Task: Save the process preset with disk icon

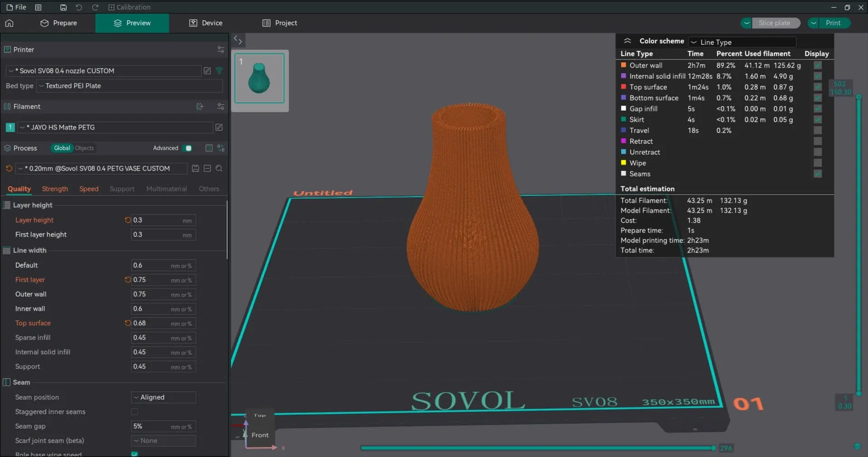Action: click(x=195, y=169)
